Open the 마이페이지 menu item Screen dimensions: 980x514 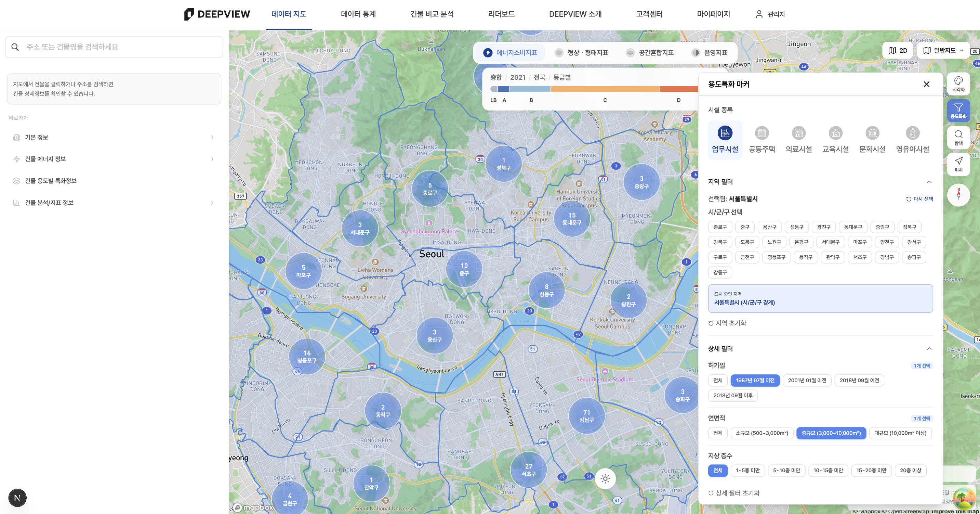pyautogui.click(x=713, y=14)
